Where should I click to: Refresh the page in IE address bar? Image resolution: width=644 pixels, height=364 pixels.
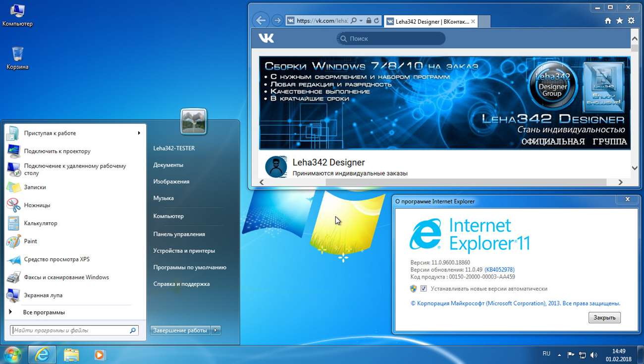pyautogui.click(x=376, y=21)
